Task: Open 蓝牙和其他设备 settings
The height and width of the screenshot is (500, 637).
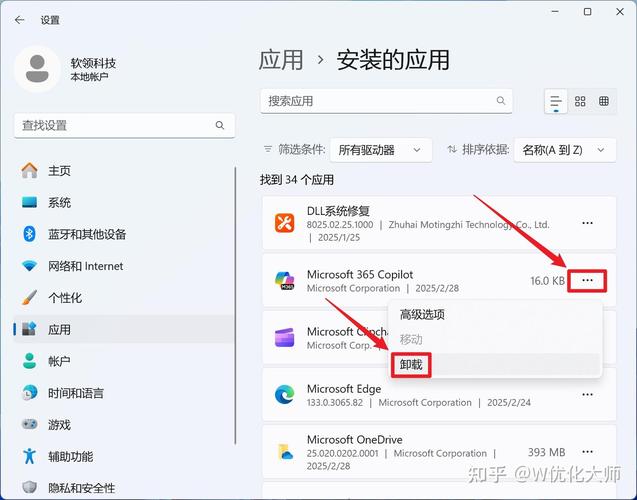Action: click(x=124, y=234)
